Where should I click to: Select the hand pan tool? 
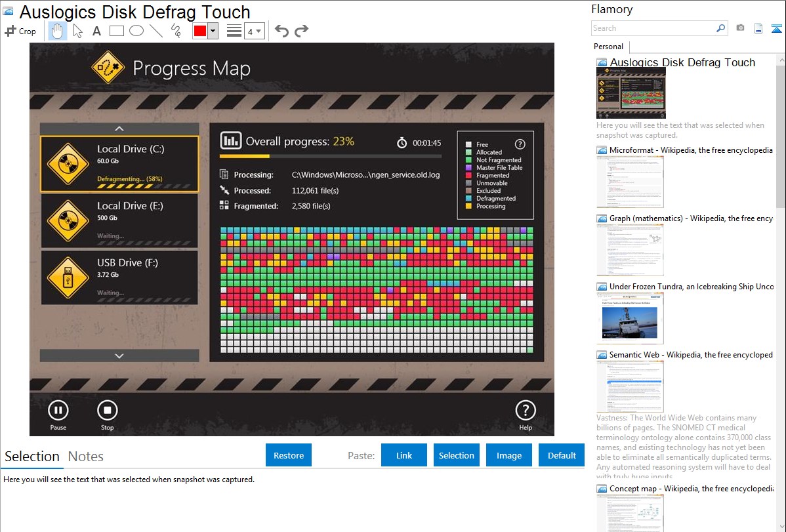57,31
